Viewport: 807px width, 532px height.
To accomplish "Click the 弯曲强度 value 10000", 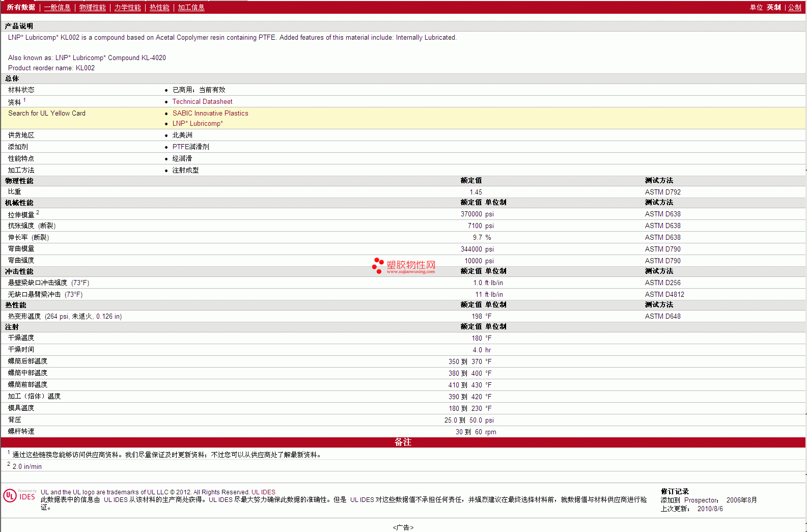I will click(x=473, y=261).
